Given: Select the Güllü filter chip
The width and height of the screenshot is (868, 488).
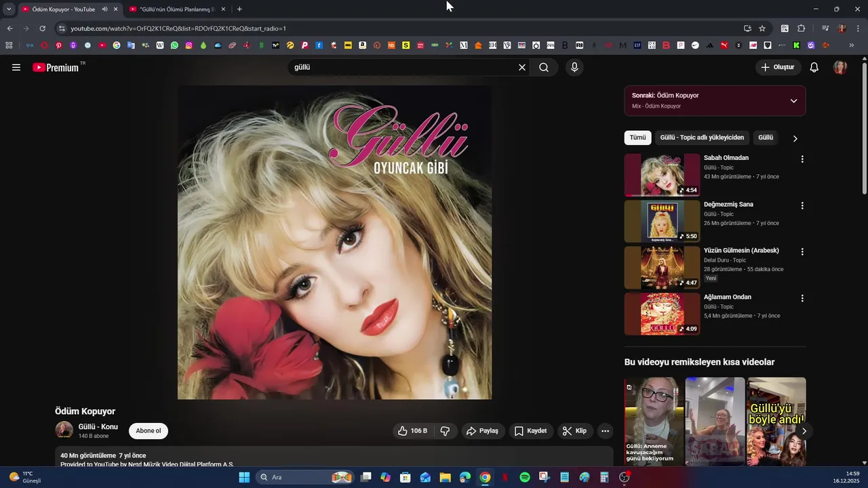Looking at the screenshot, I should [x=766, y=138].
